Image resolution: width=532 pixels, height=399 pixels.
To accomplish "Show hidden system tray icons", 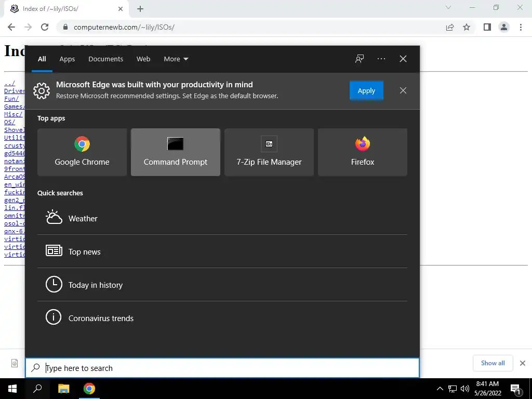I will pos(440,389).
